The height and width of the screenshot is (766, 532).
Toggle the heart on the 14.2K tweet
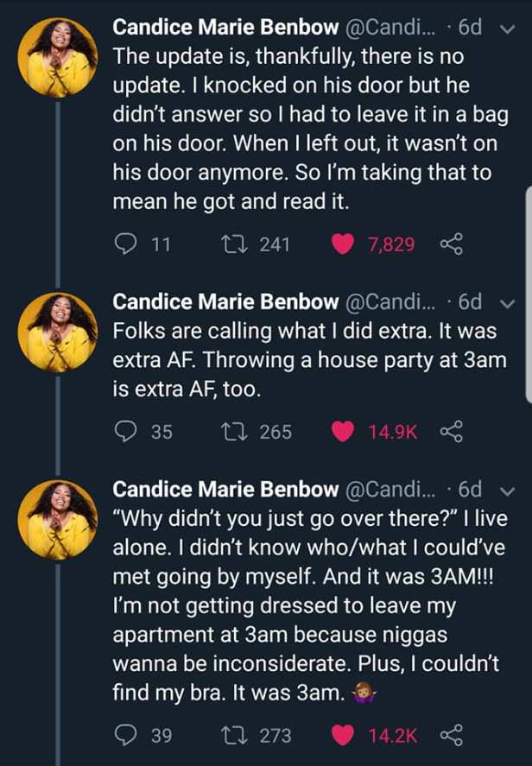pyautogui.click(x=344, y=736)
